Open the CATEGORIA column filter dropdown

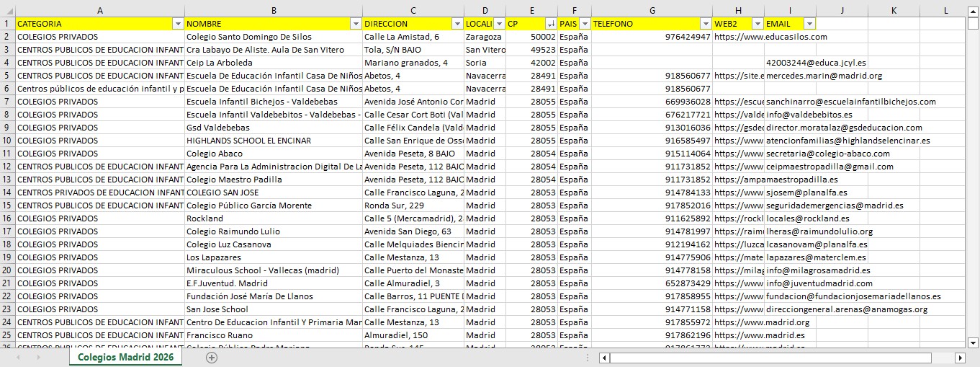[x=178, y=24]
